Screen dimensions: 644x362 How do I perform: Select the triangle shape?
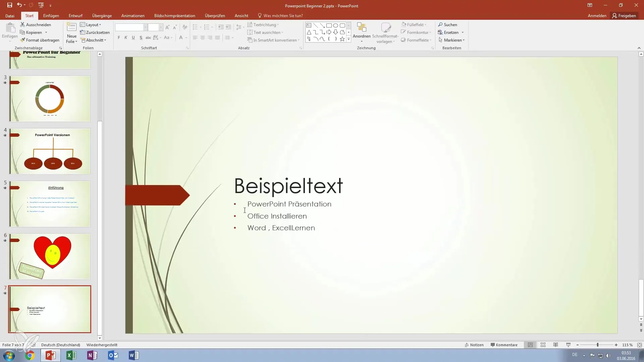309,32
